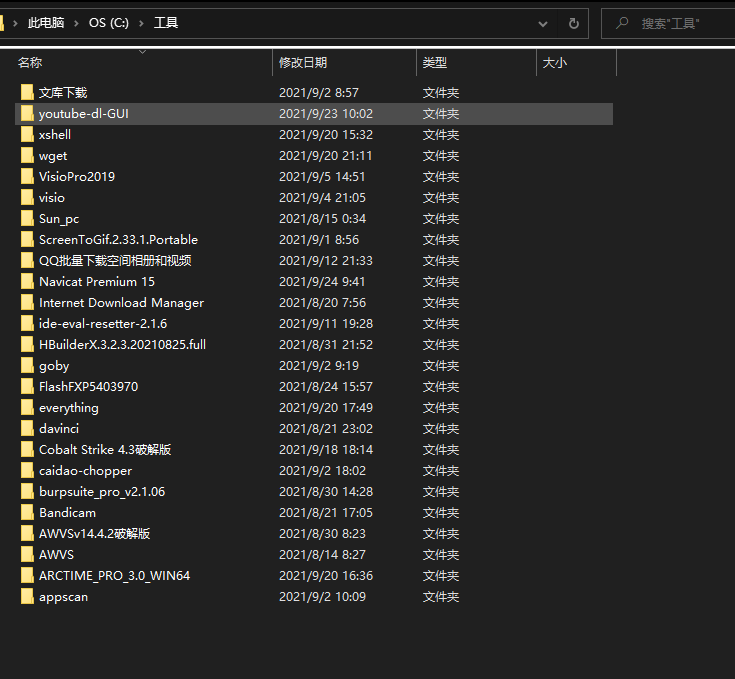Click 文件夹 type in the caidao-chopper row

coord(441,471)
